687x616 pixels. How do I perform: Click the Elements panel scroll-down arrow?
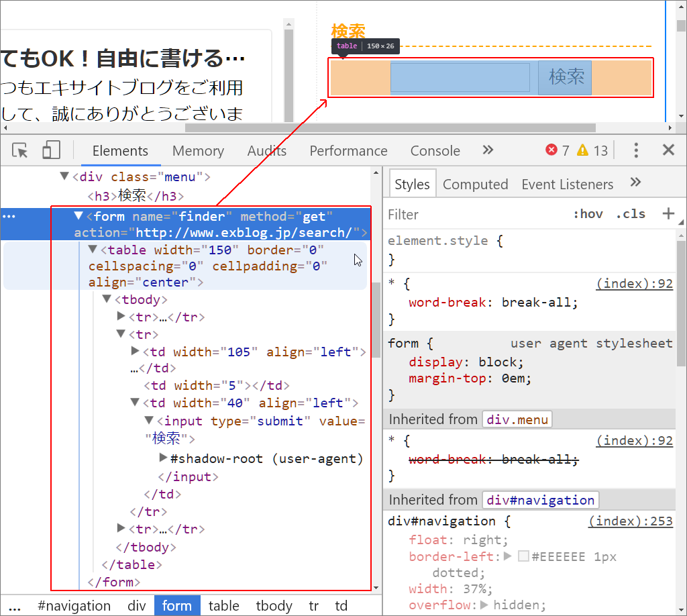tap(376, 588)
